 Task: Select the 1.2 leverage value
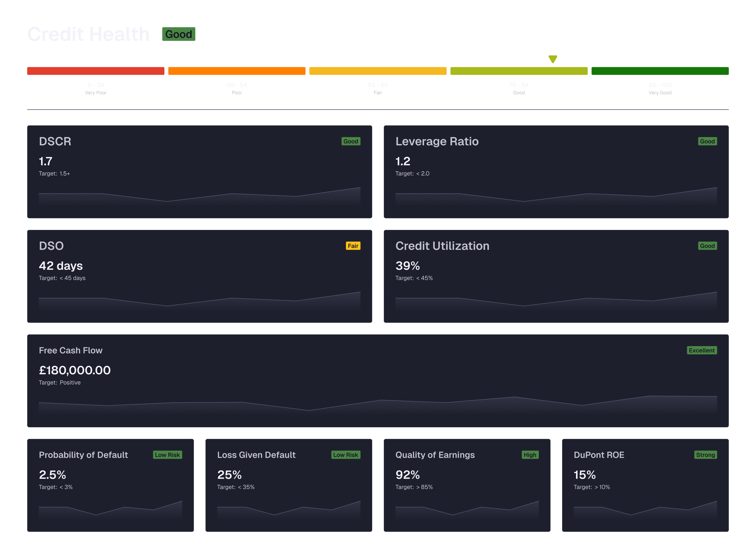point(403,161)
